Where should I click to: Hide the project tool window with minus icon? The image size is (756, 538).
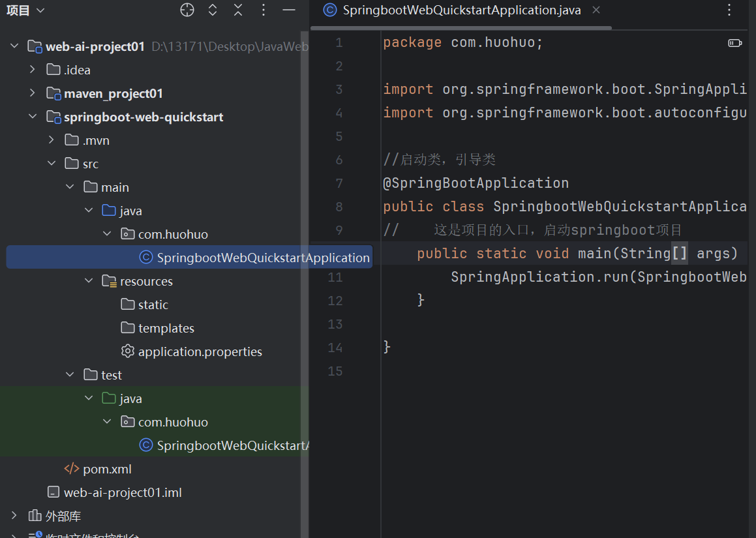point(289,10)
